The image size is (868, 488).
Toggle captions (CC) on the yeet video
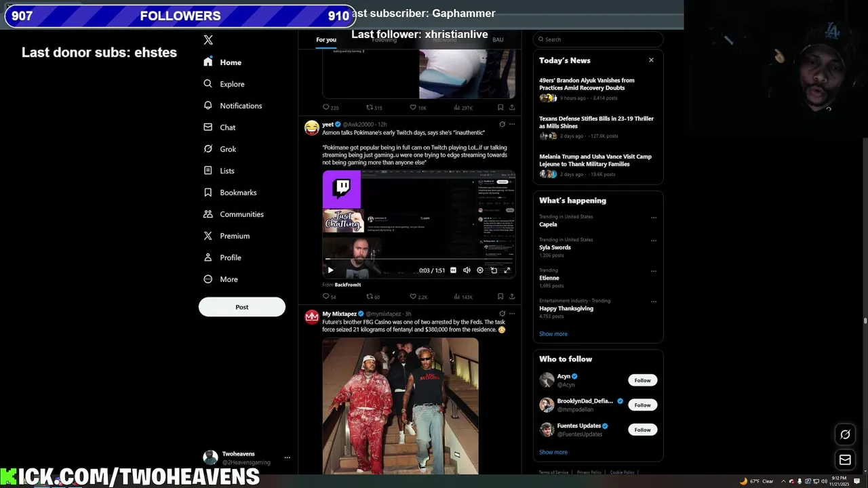[x=453, y=270]
